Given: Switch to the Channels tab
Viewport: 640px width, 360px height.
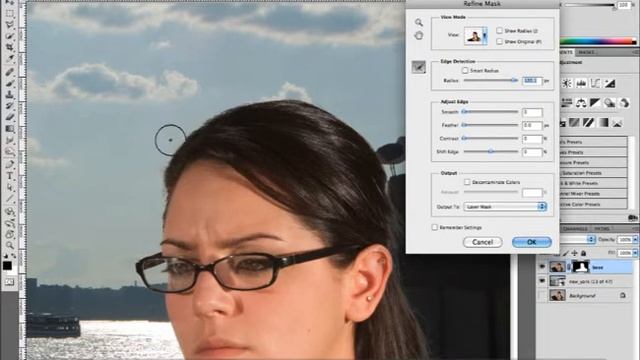Looking at the screenshot, I should pyautogui.click(x=576, y=229).
